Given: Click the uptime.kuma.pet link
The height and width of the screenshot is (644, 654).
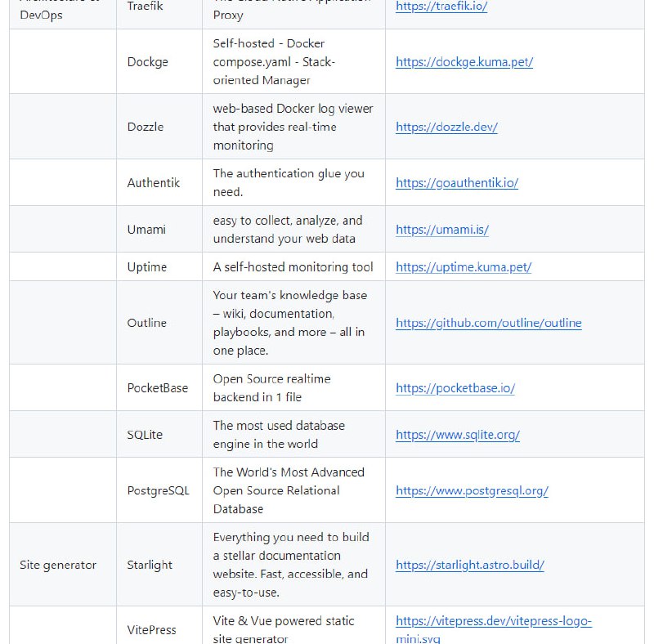Looking at the screenshot, I should pos(463,267).
